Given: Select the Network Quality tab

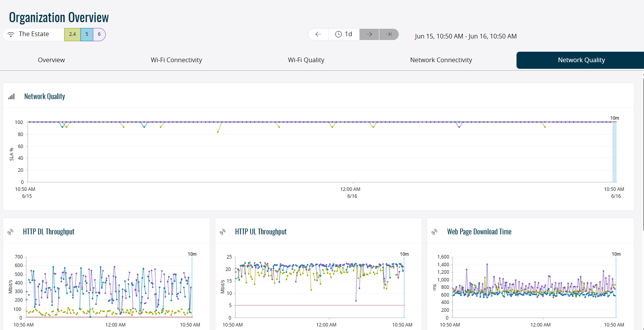Looking at the screenshot, I should 581,60.
